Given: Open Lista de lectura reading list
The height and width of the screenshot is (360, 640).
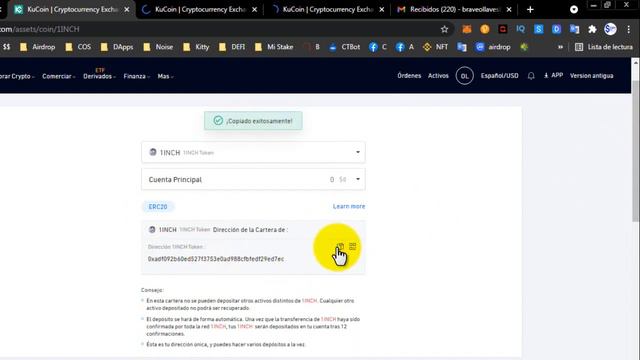Looking at the screenshot, I should coord(604,47).
